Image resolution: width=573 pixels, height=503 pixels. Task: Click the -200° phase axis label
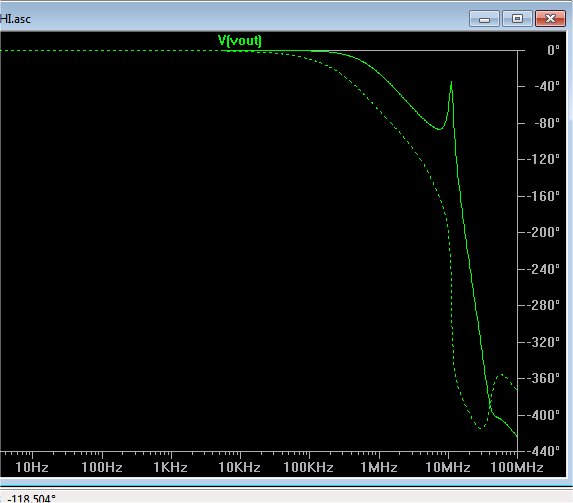point(543,232)
